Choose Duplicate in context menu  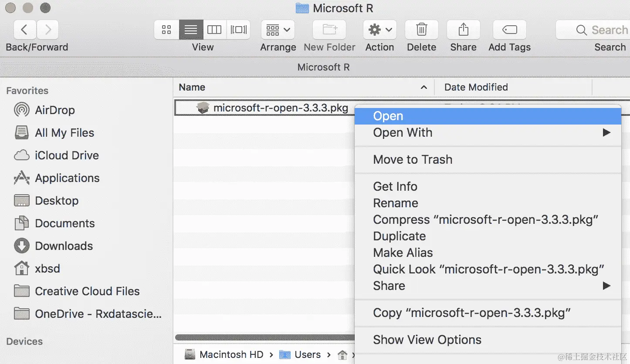(488, 236)
